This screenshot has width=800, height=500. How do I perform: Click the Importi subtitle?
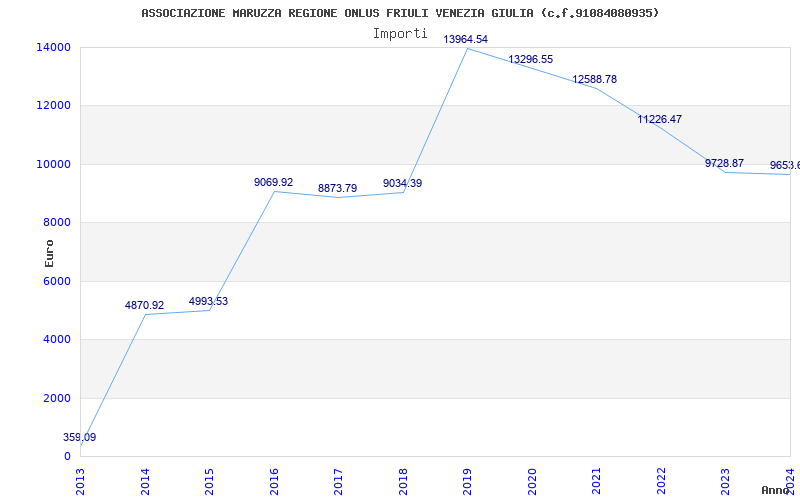pyautogui.click(x=400, y=34)
